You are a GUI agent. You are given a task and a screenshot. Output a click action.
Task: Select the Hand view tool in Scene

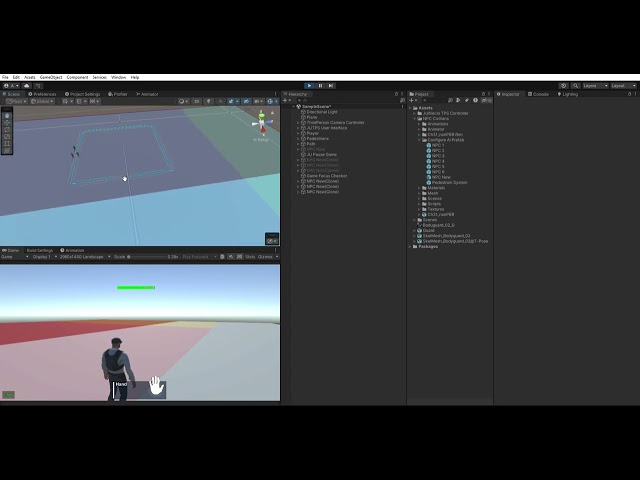pyautogui.click(x=7, y=116)
